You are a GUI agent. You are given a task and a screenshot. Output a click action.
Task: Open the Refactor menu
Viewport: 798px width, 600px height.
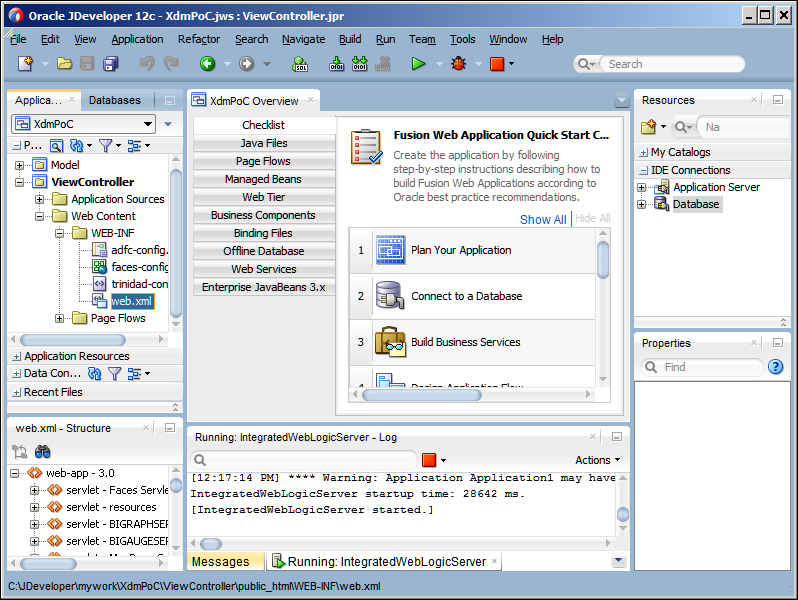point(199,39)
